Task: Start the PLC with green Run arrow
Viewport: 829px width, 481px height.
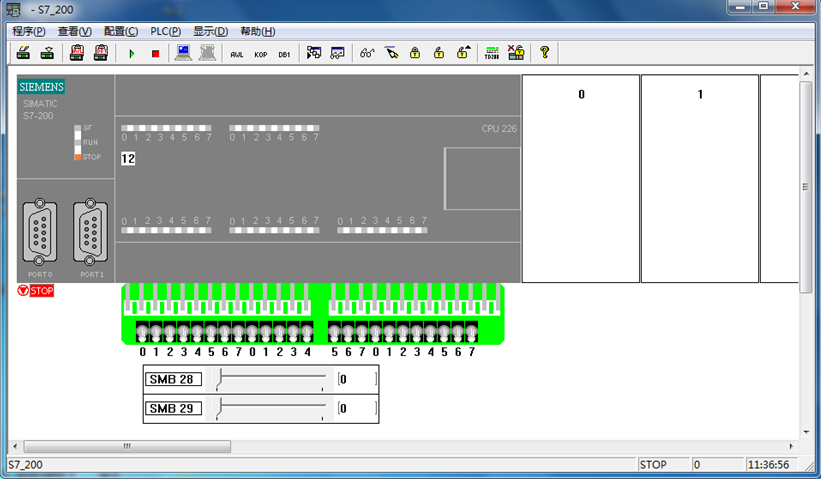Action: (x=132, y=53)
